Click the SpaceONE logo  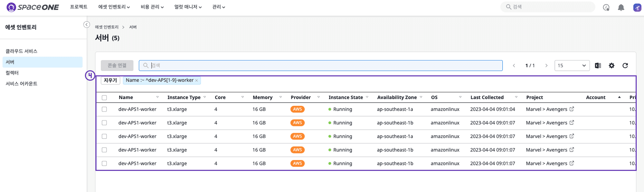point(33,7)
